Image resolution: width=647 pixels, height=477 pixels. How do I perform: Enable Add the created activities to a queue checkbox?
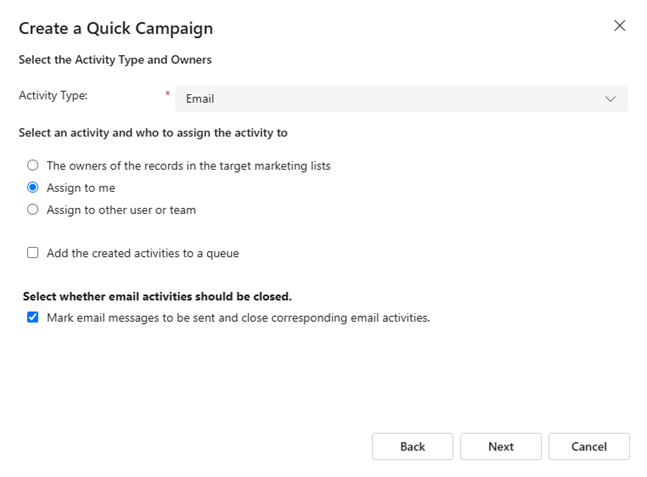pos(33,253)
